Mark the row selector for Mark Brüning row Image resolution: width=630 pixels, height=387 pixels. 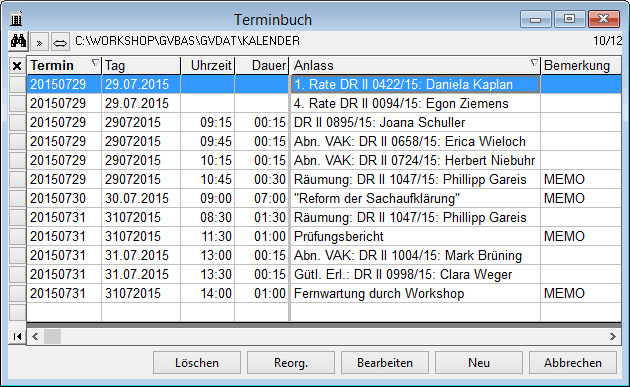17,255
